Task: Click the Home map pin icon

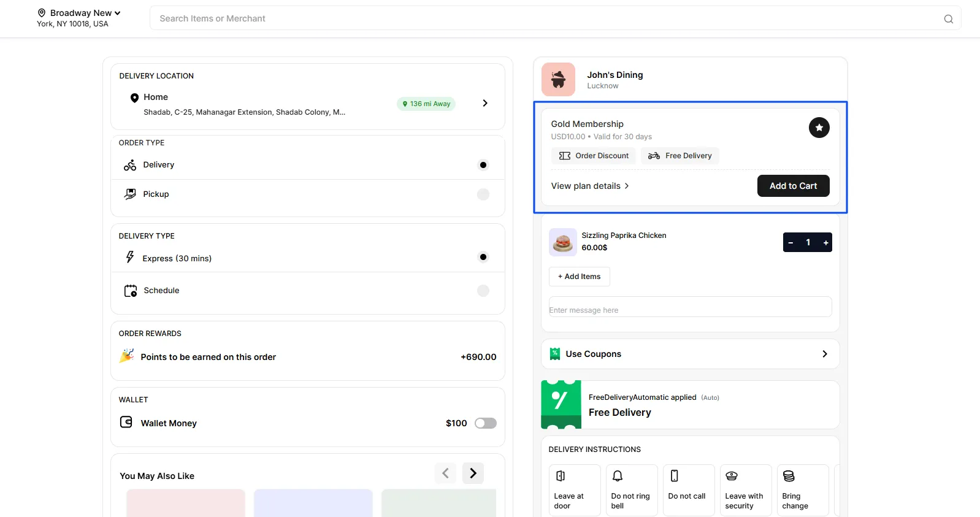Action: [x=134, y=98]
